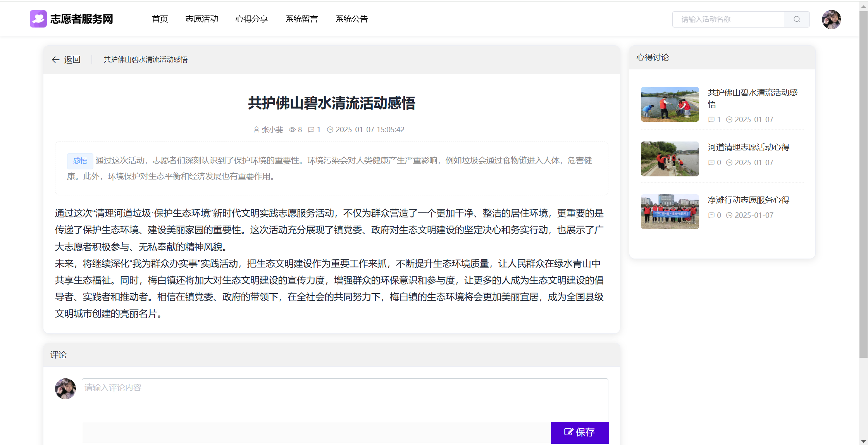Click the 共护佛山碧水清流 sidebar thumbnail
Viewport: 868px width, 445px height.
(x=670, y=104)
